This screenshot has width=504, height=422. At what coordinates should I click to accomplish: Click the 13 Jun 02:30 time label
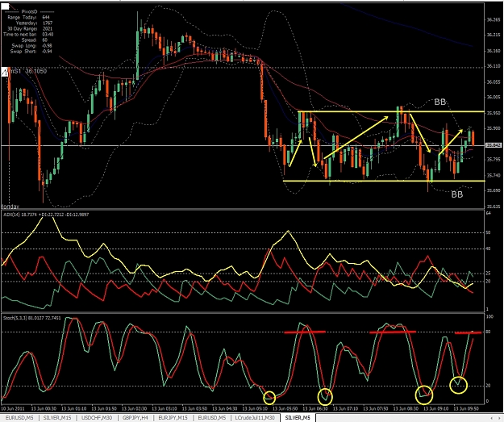coord(135,409)
